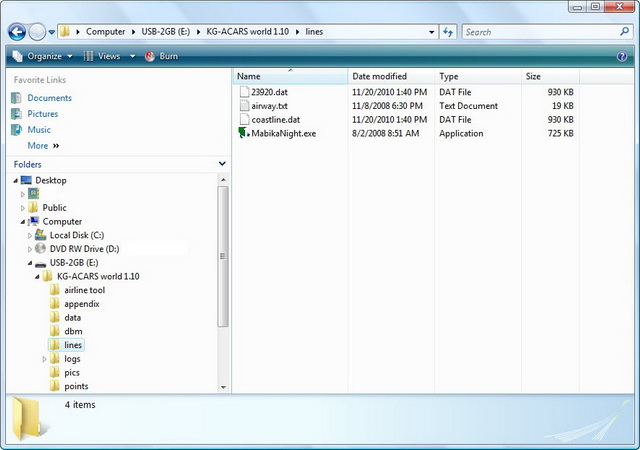Click the airway.txt text document icon
Viewport: 640px width, 450px height.
(244, 106)
